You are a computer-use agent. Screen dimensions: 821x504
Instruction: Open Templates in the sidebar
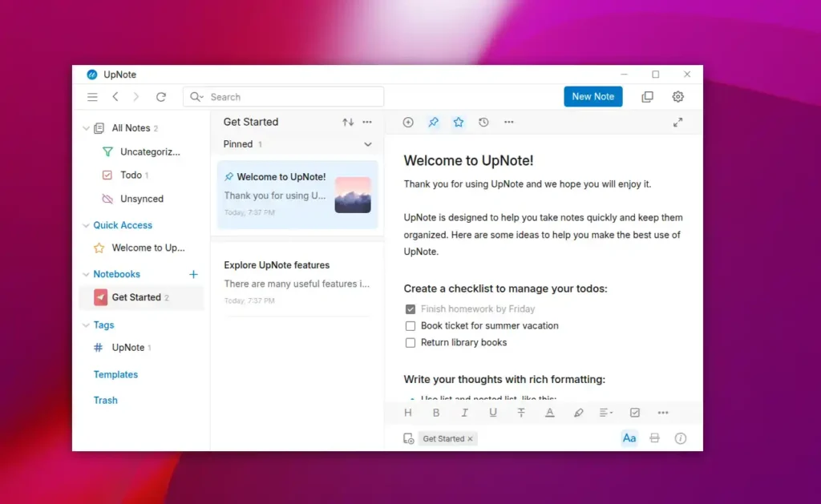115,374
